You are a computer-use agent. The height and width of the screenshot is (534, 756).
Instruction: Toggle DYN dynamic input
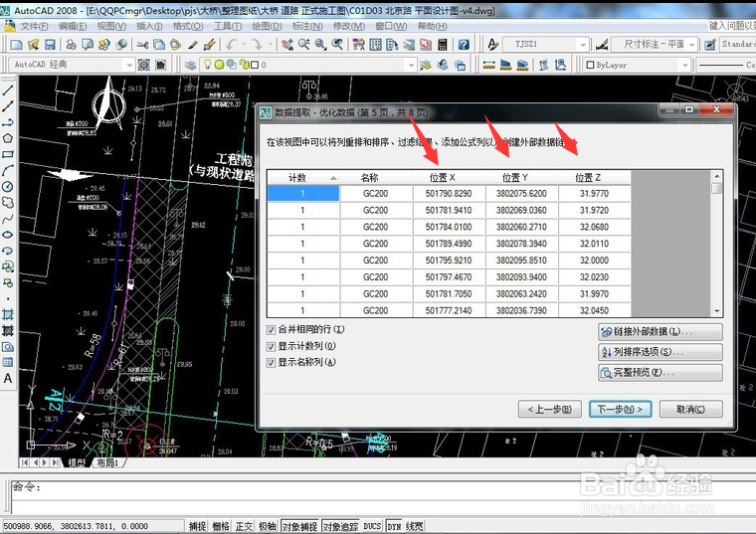pyautogui.click(x=394, y=526)
